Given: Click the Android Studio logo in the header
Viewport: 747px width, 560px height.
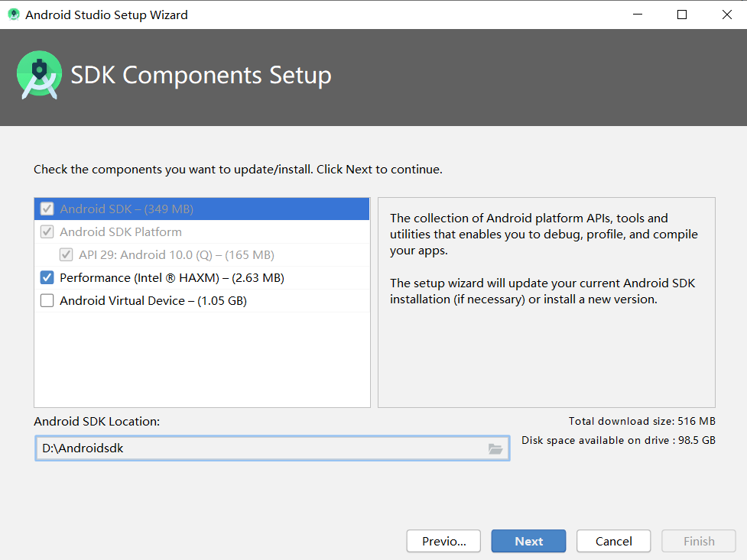Looking at the screenshot, I should [40, 75].
